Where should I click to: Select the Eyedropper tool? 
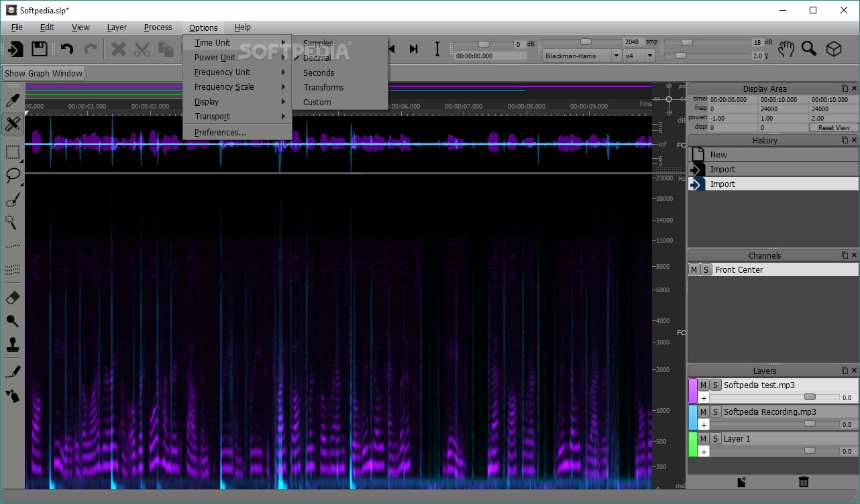13,101
